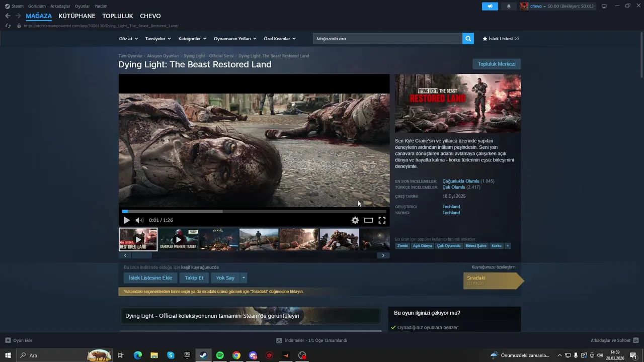
Task: Open the Arkadaşlar menu
Action: click(60, 6)
